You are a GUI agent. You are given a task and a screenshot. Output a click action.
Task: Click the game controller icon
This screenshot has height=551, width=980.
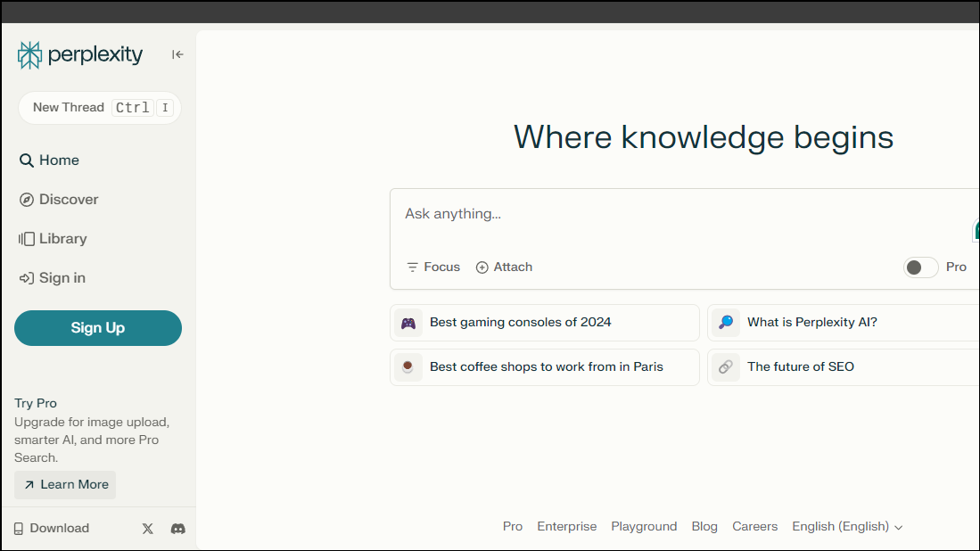pos(408,323)
